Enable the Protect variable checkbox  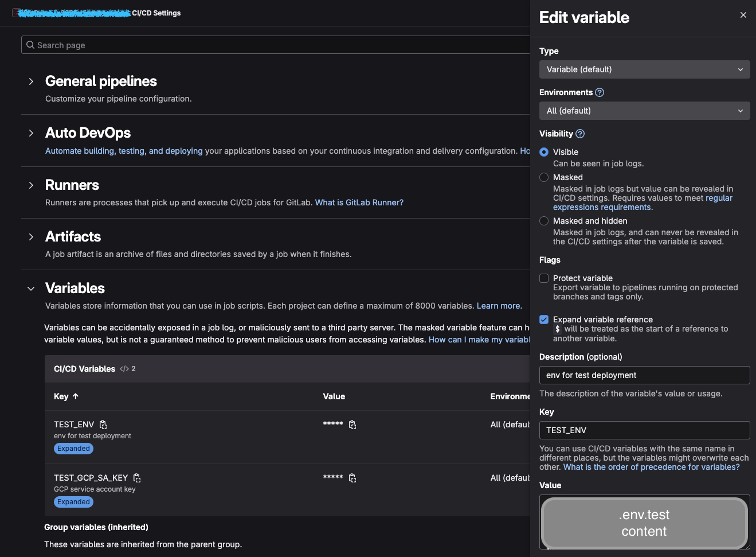pyautogui.click(x=544, y=278)
